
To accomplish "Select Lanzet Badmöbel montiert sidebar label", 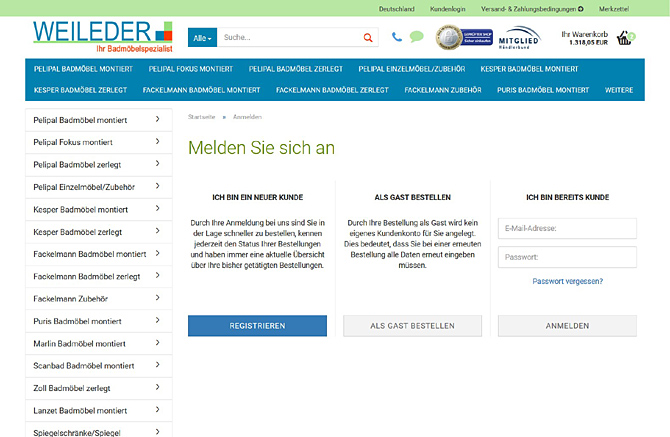I will coord(80,411).
